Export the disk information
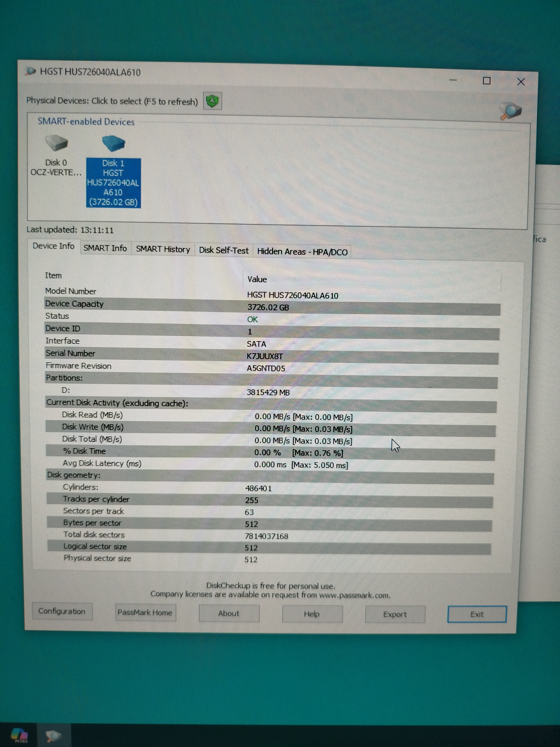The image size is (560, 747). [395, 614]
